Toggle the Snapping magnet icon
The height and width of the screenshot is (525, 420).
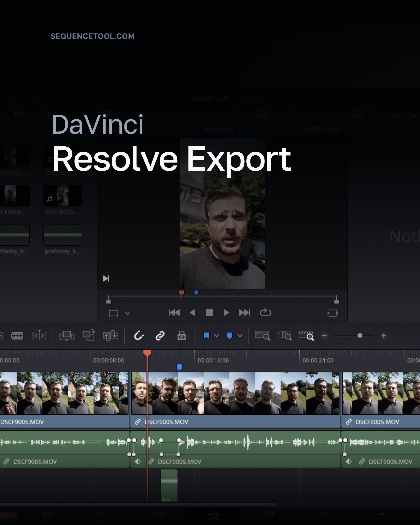coord(139,336)
